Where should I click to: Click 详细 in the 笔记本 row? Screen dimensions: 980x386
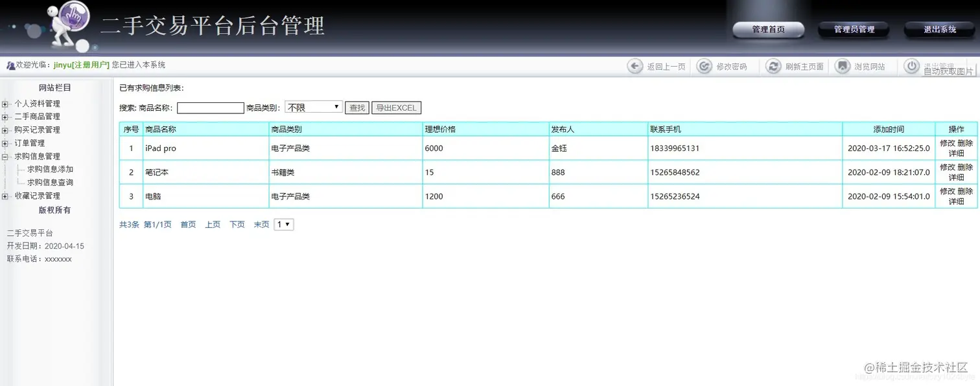pyautogui.click(x=956, y=177)
